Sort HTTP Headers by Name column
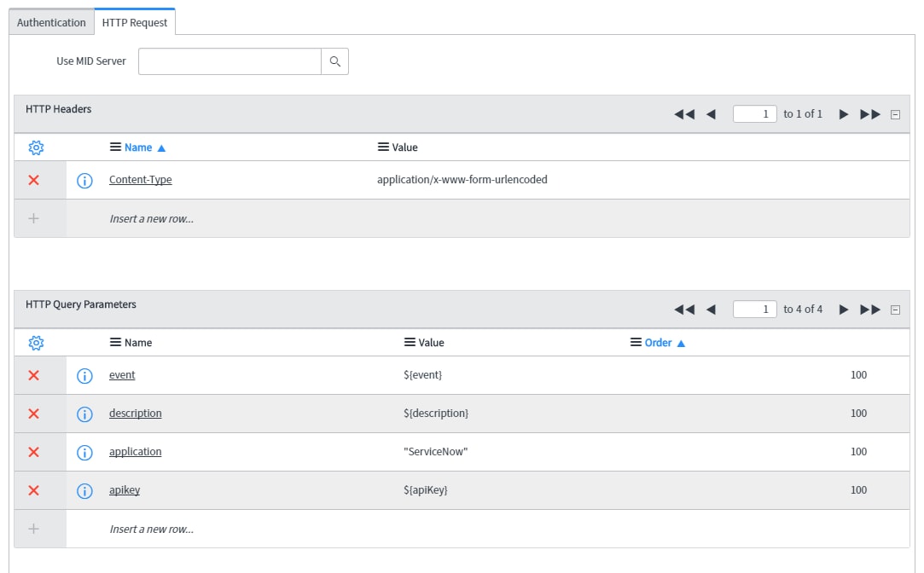924x573 pixels. [138, 148]
